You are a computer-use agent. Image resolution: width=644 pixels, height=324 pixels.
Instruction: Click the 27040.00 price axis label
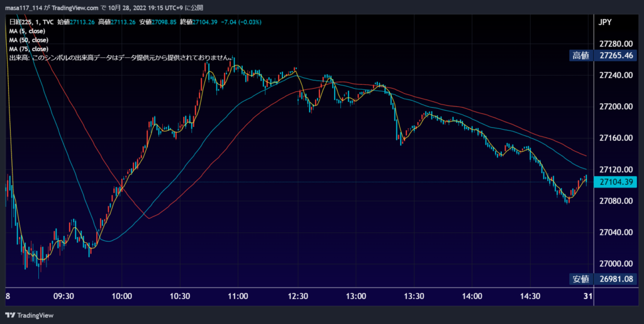(x=616, y=232)
